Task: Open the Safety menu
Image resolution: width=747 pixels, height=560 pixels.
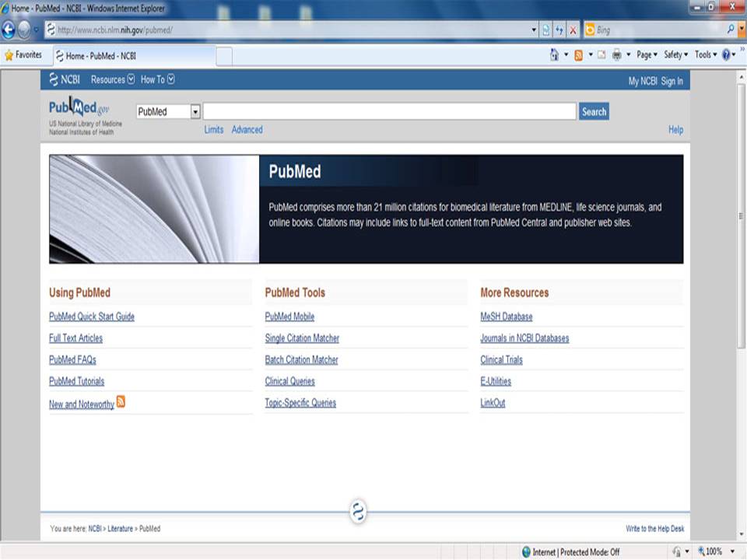Action: 676,54
